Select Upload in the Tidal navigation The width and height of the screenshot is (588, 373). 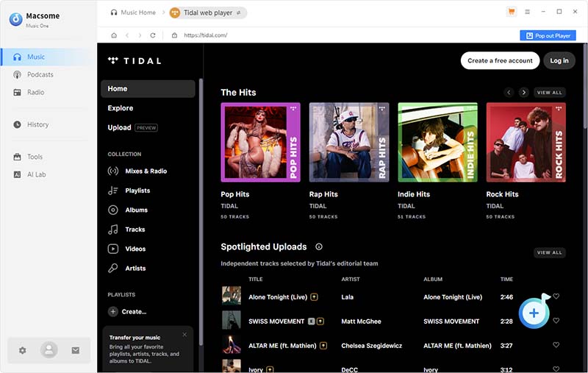(x=119, y=127)
